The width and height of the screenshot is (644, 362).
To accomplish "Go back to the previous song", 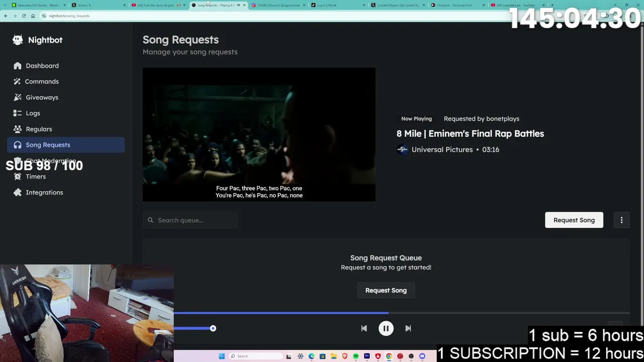I will click(x=364, y=328).
